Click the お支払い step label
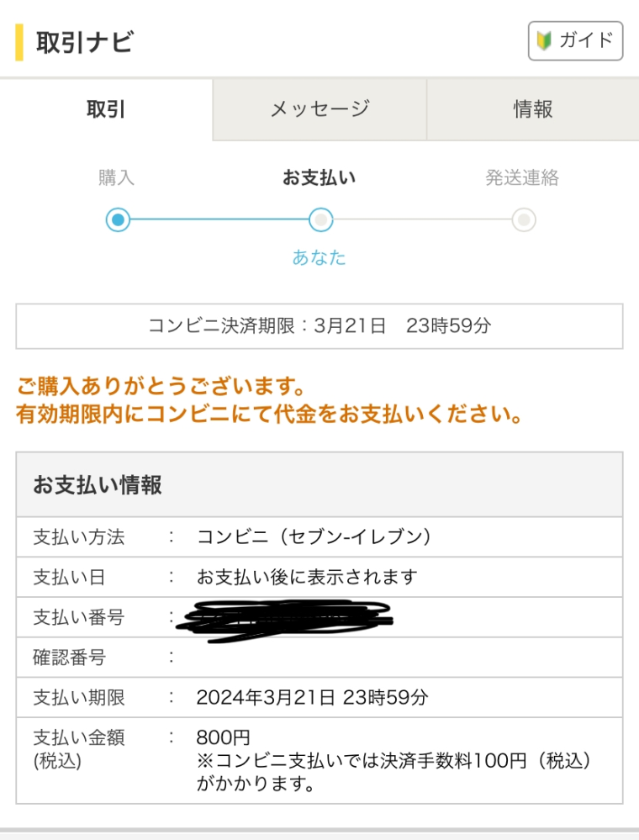The width and height of the screenshot is (639, 840). (319, 177)
